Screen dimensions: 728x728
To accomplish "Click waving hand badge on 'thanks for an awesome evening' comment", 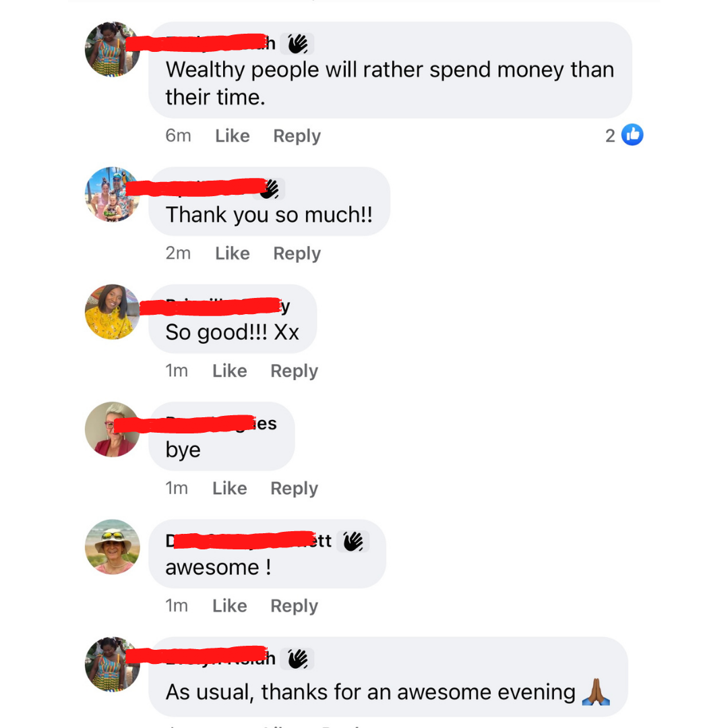I will [x=297, y=659].
